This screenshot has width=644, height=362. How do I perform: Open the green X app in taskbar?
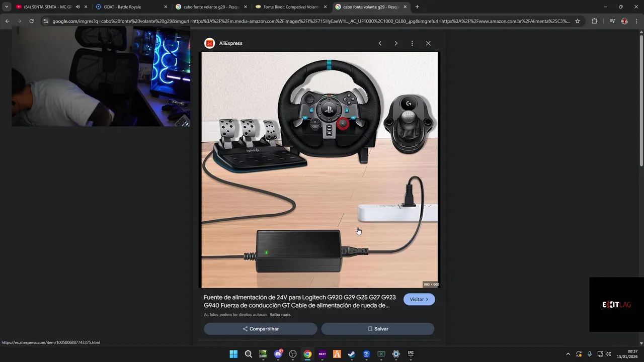381,354
